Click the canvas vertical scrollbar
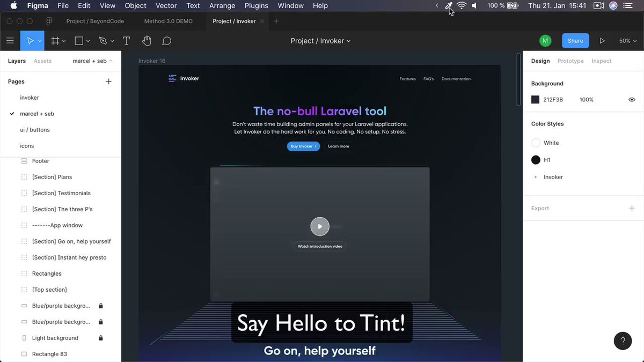 pyautogui.click(x=518, y=79)
